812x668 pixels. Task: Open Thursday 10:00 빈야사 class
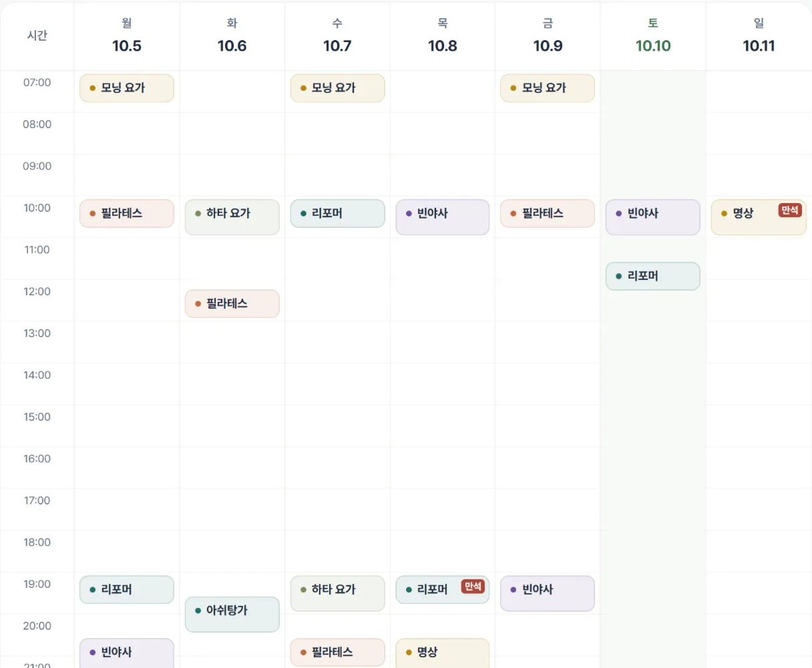443,217
